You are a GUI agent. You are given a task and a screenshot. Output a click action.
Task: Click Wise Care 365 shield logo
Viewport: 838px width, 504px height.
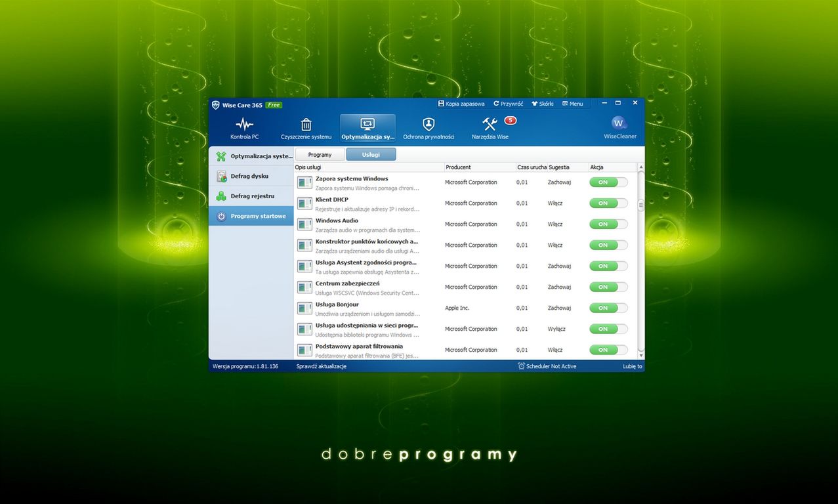[215, 105]
